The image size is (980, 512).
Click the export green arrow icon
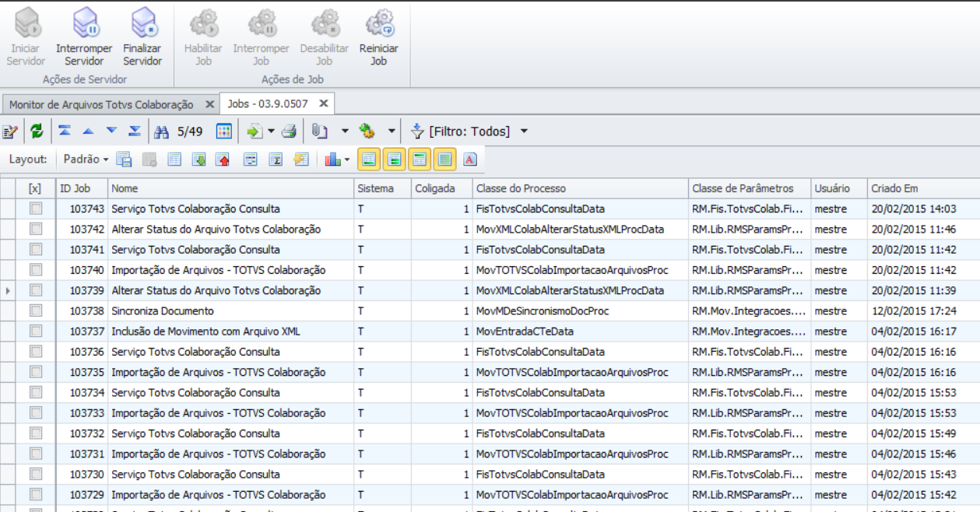254,132
